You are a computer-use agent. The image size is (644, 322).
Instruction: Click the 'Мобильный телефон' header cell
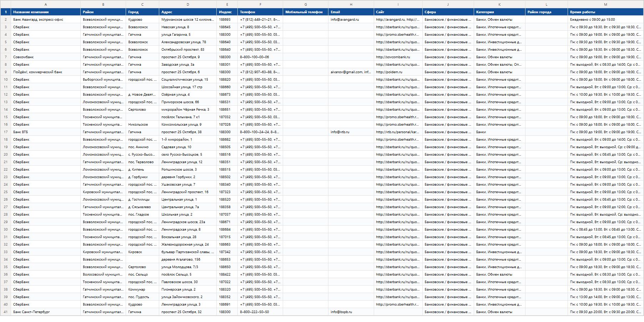coord(306,12)
